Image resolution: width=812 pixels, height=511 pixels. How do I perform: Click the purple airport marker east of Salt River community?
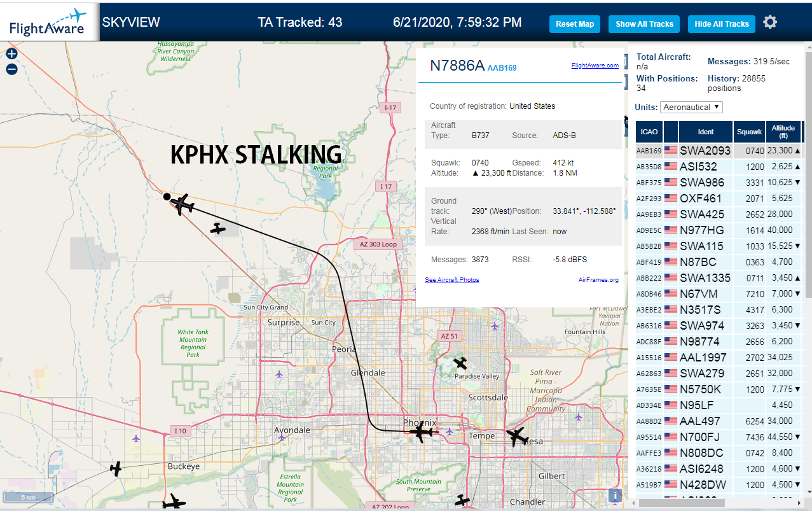[578, 417]
